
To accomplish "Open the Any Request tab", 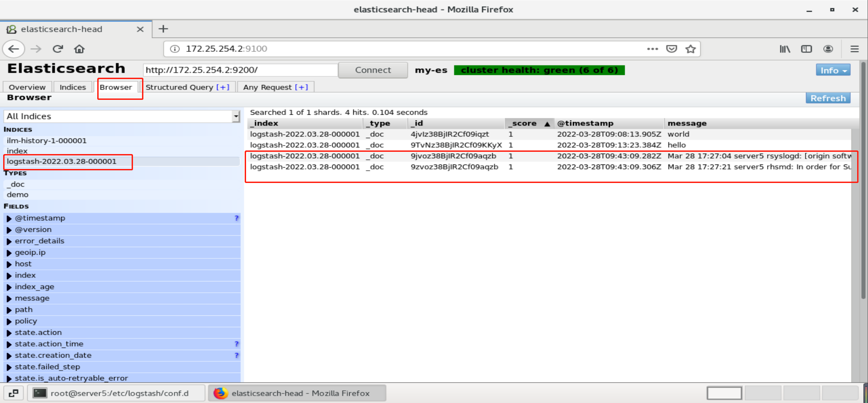I will click(x=267, y=87).
